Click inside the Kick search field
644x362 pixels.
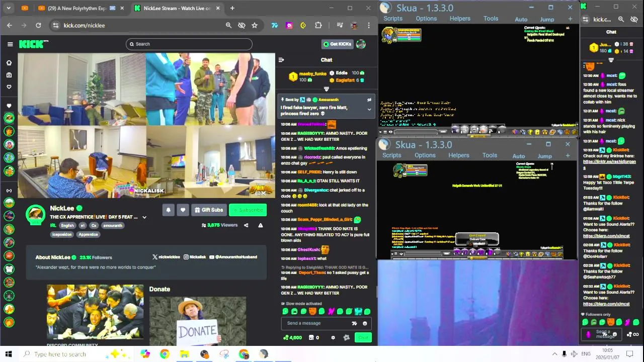coord(189,44)
